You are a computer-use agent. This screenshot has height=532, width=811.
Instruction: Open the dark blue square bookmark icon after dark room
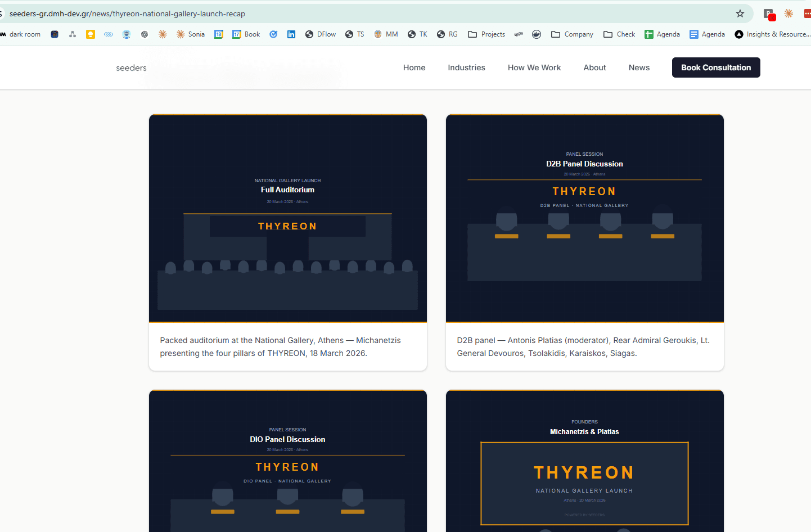click(55, 34)
